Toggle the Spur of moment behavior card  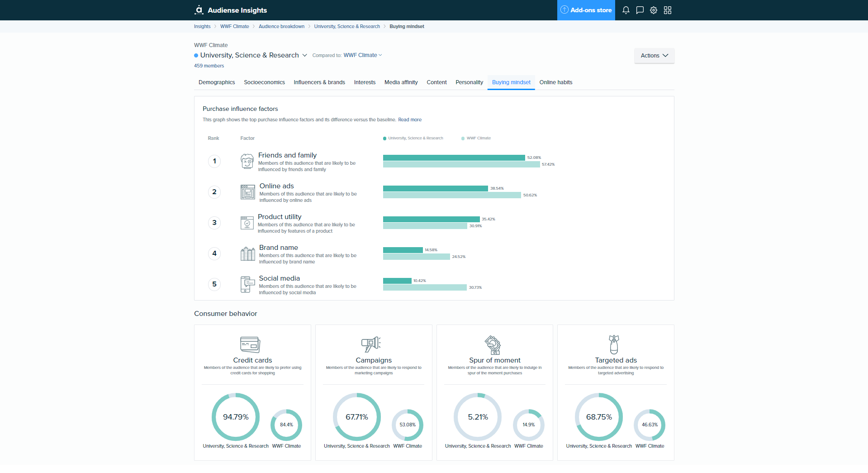tap(494, 392)
